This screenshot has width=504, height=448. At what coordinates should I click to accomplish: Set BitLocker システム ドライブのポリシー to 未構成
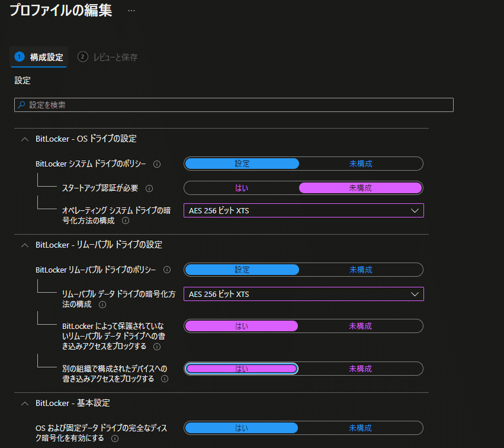click(361, 164)
